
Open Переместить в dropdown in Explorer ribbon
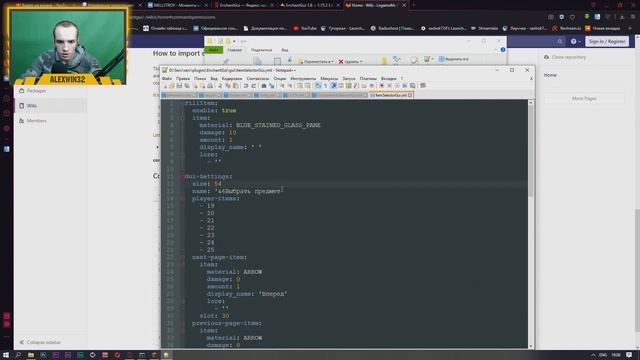[x=316, y=62]
